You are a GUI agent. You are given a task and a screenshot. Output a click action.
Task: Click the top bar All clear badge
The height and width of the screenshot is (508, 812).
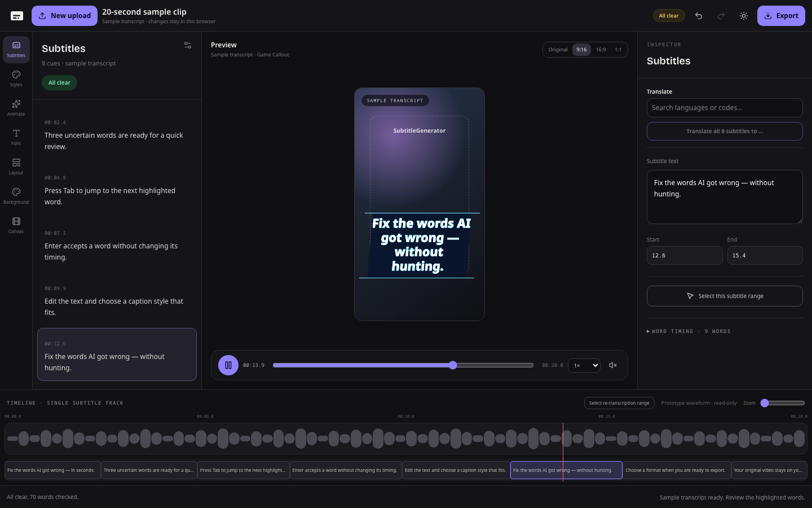click(x=669, y=16)
